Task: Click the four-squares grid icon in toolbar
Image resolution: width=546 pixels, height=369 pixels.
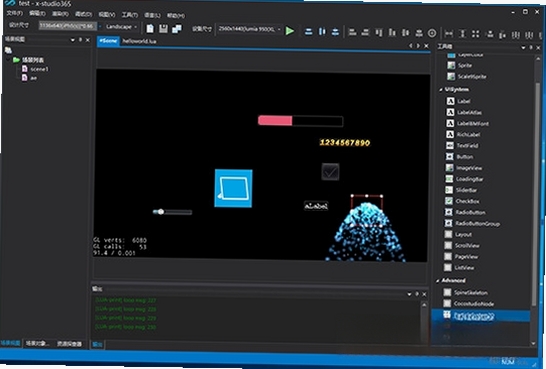Action: (x=476, y=34)
